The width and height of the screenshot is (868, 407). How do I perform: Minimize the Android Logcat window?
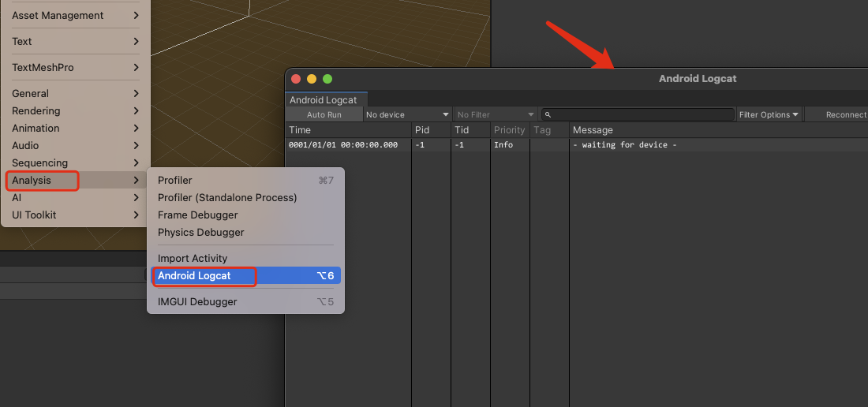(312, 79)
